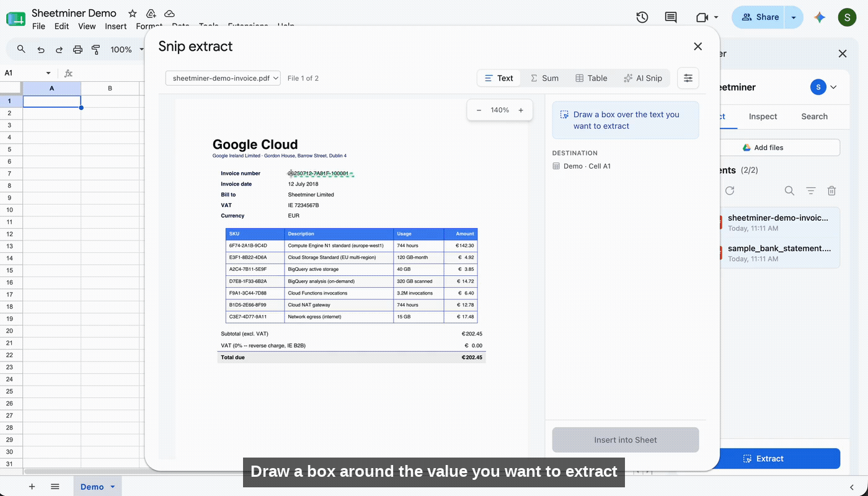Zoom out the PDF preview with minus
This screenshot has height=496, width=868.
pyautogui.click(x=479, y=110)
